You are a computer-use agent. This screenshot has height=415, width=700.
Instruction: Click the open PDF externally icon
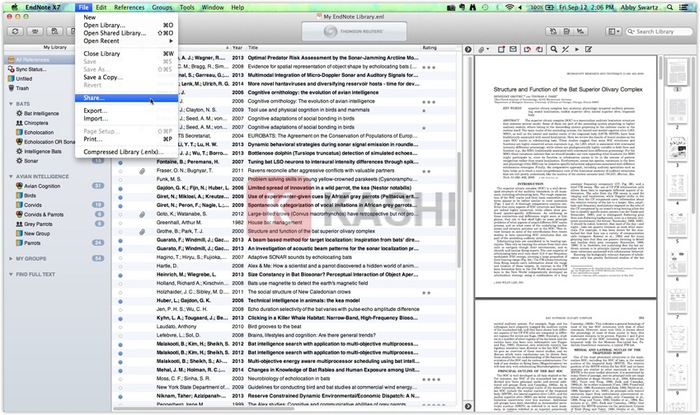point(501,50)
